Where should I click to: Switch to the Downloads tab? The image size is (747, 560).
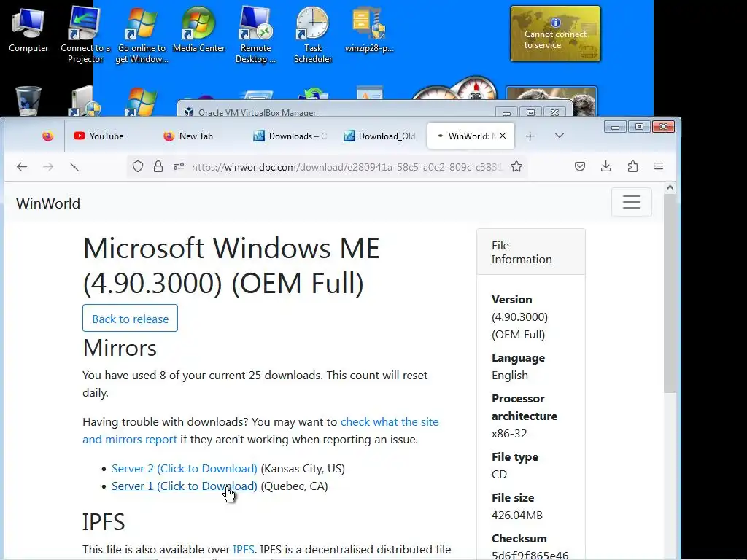click(290, 136)
